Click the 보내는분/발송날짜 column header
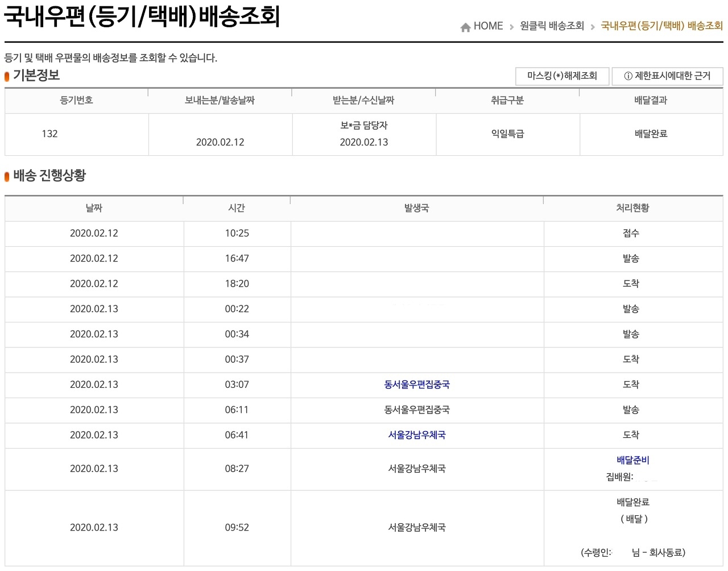Viewport: 728px width, 571px height. pyautogui.click(x=220, y=100)
